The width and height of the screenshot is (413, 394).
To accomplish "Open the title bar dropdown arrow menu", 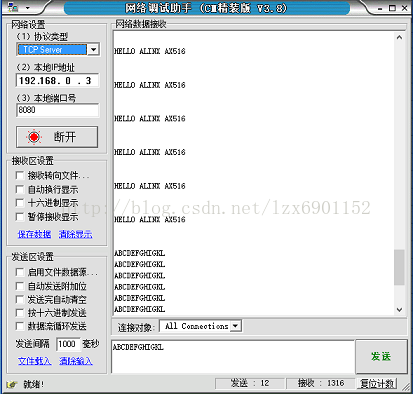I will coord(28,8).
